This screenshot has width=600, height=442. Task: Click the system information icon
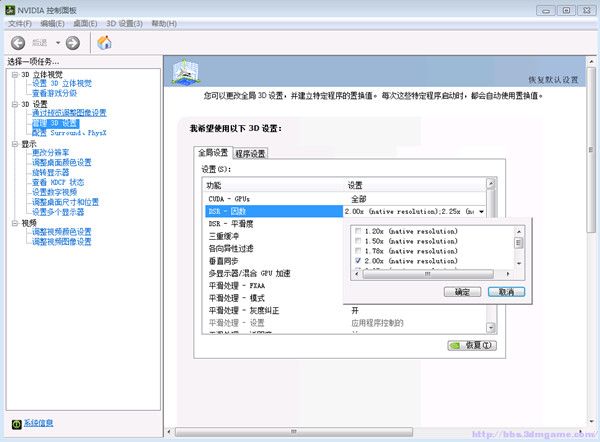coord(16,424)
